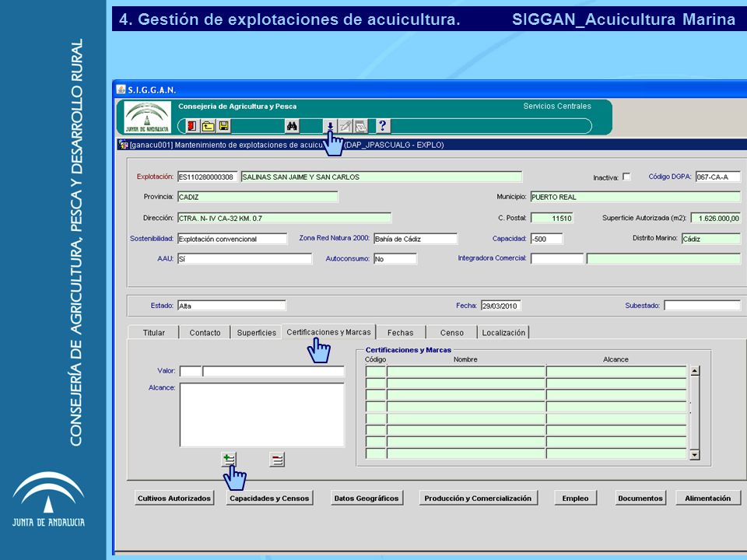Click the Consejería de Agricultura y Pesca header text
Viewport: 747px width, 560px height.
pos(237,107)
